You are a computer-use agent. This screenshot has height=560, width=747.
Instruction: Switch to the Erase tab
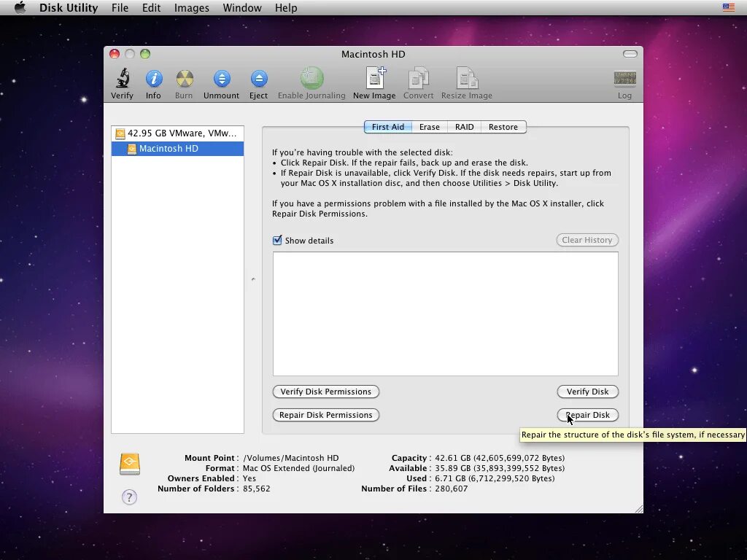[x=429, y=127]
